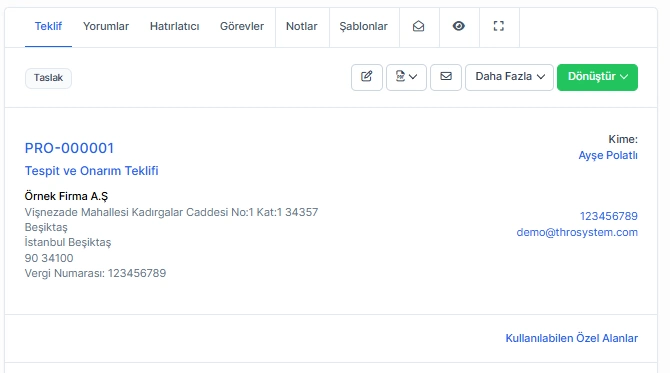Click the send email envelope icon
Image resolution: width=670 pixels, height=373 pixels.
[x=446, y=77]
